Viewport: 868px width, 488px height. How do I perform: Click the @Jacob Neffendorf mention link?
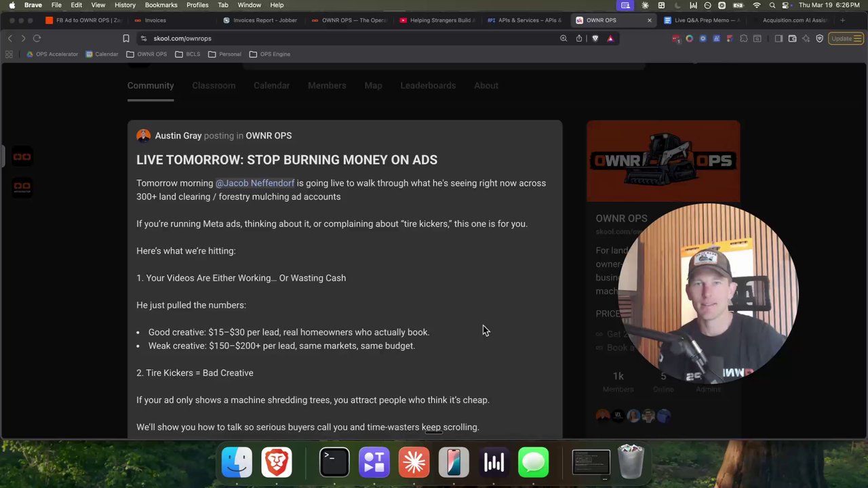[x=255, y=183]
